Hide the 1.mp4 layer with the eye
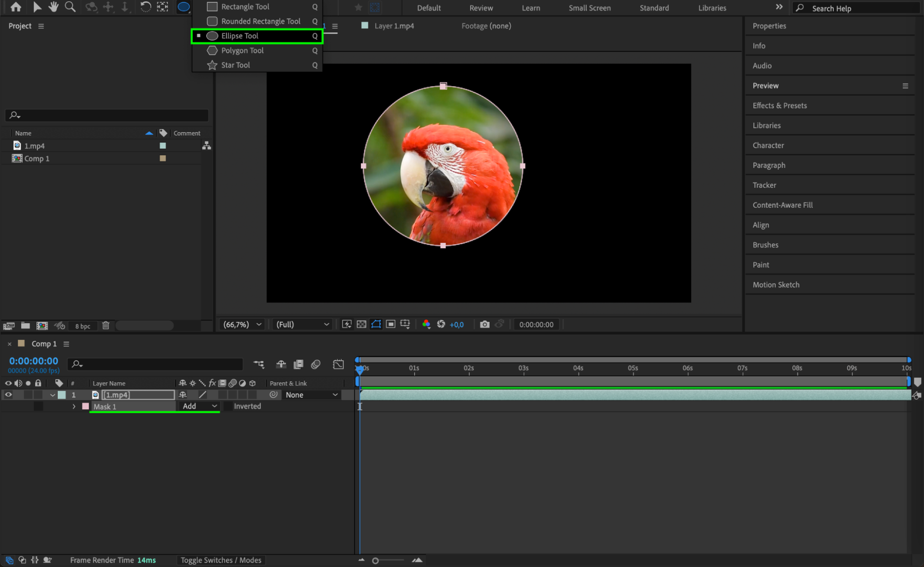 (8, 394)
